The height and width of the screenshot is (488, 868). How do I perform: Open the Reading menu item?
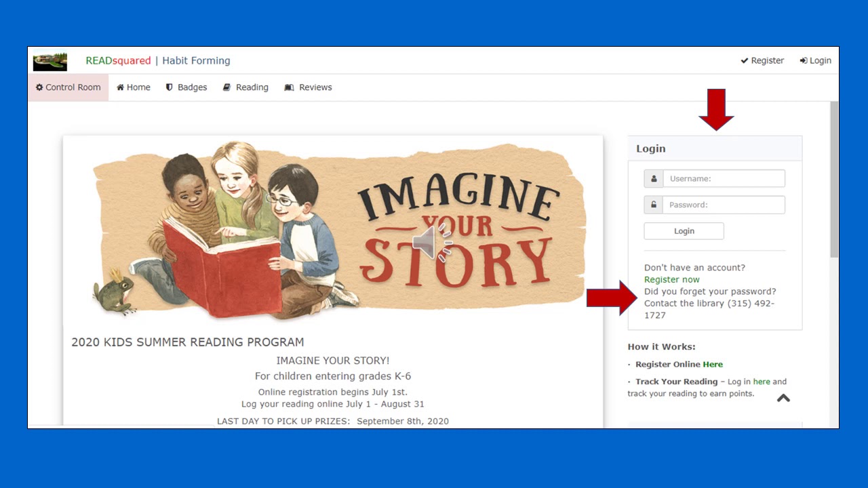(245, 87)
